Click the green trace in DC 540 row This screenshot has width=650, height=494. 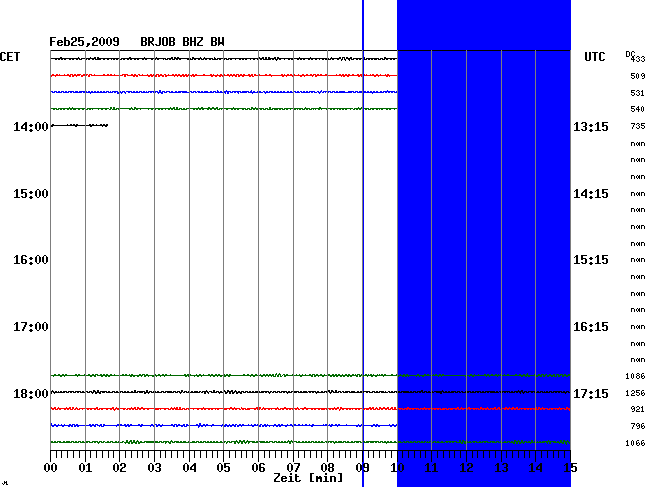click(224, 109)
